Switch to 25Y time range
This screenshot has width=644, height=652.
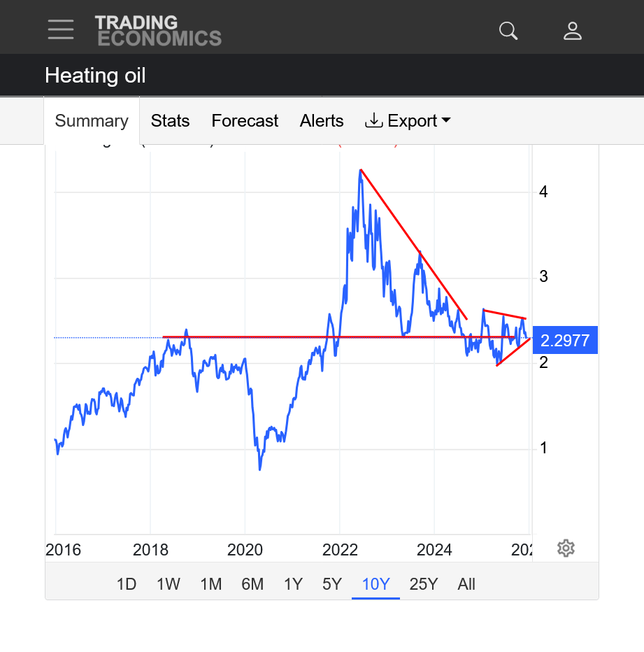coord(423,584)
